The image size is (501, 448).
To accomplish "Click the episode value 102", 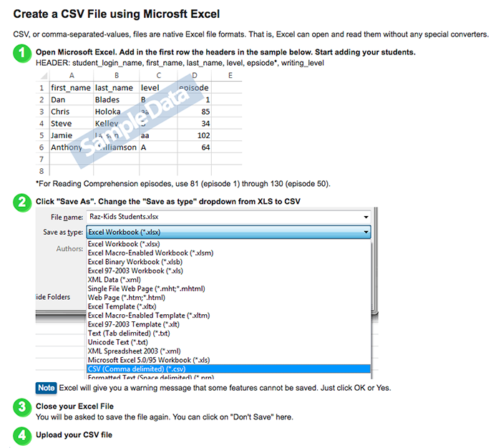I will (x=194, y=135).
